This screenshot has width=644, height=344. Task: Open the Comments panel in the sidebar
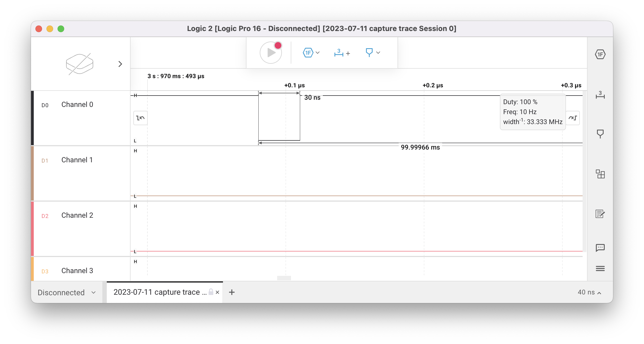click(x=600, y=248)
